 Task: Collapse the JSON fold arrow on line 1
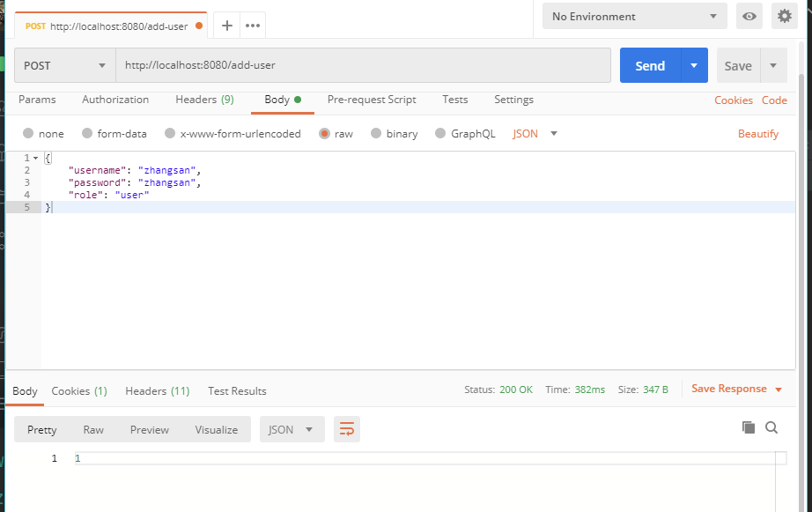[x=36, y=158]
